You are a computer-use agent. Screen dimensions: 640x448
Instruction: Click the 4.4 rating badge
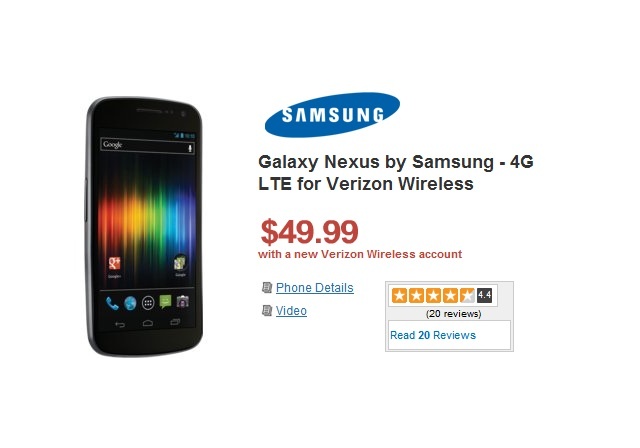[x=484, y=295]
